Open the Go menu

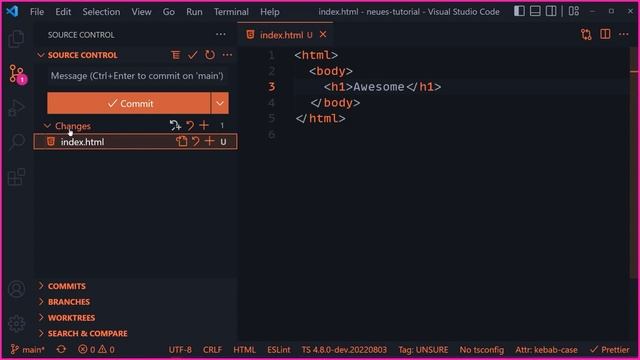169,11
